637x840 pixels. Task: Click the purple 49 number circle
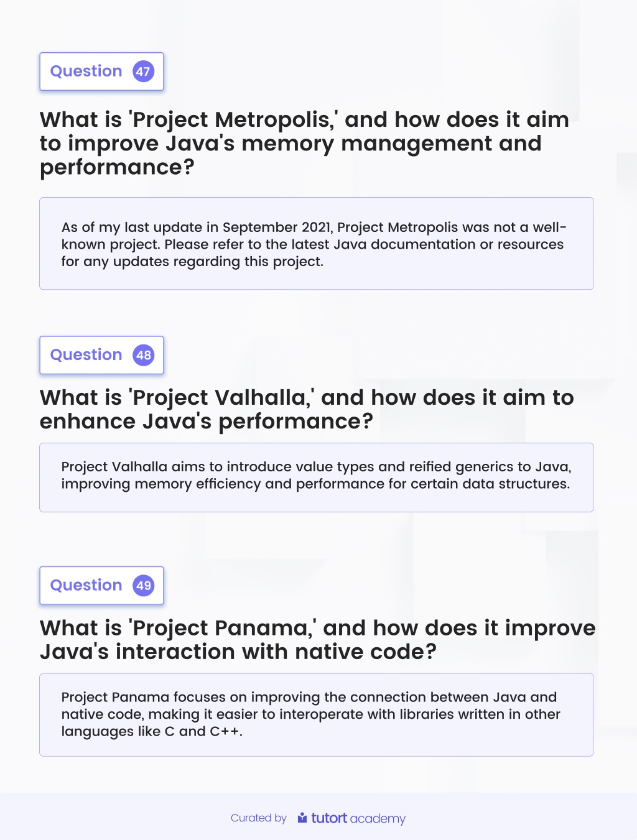[144, 586]
